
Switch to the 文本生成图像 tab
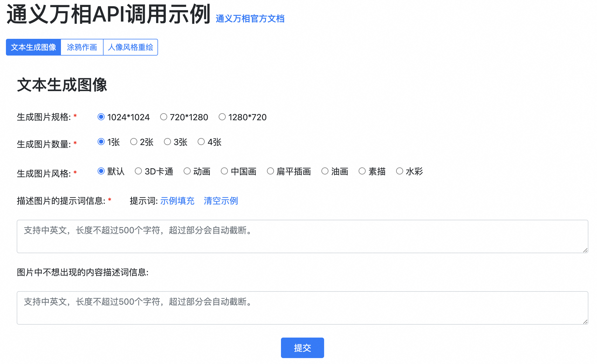coord(33,47)
